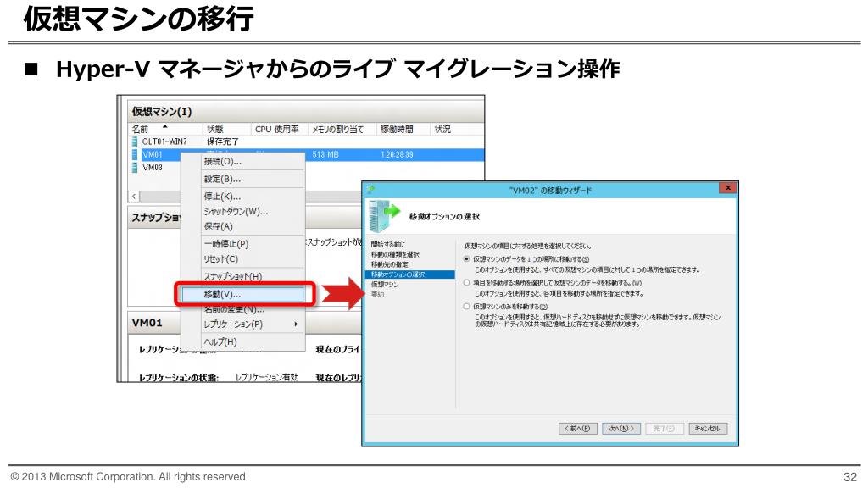Click the move wizard title bar icon
This screenshot has height=488, width=868.
coord(370,189)
